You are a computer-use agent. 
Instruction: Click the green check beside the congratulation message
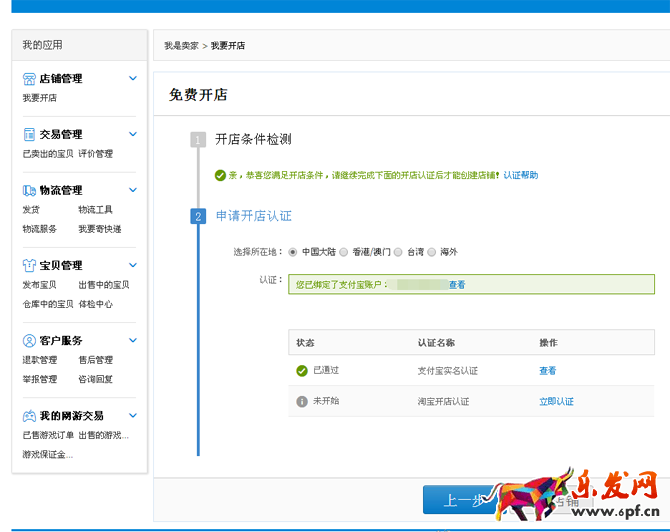pos(220,175)
